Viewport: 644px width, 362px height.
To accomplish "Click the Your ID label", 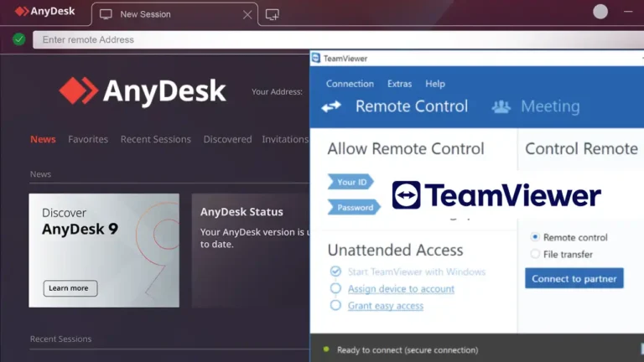I will pos(351,182).
